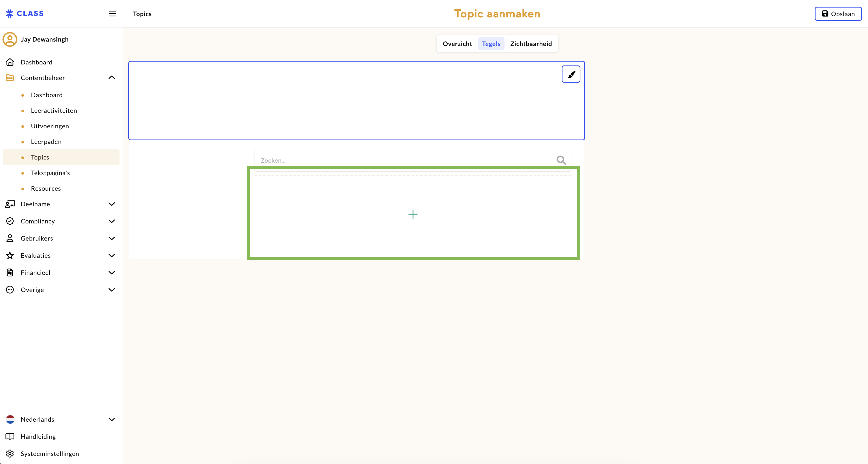Expand the Compliancy menu

pos(111,221)
